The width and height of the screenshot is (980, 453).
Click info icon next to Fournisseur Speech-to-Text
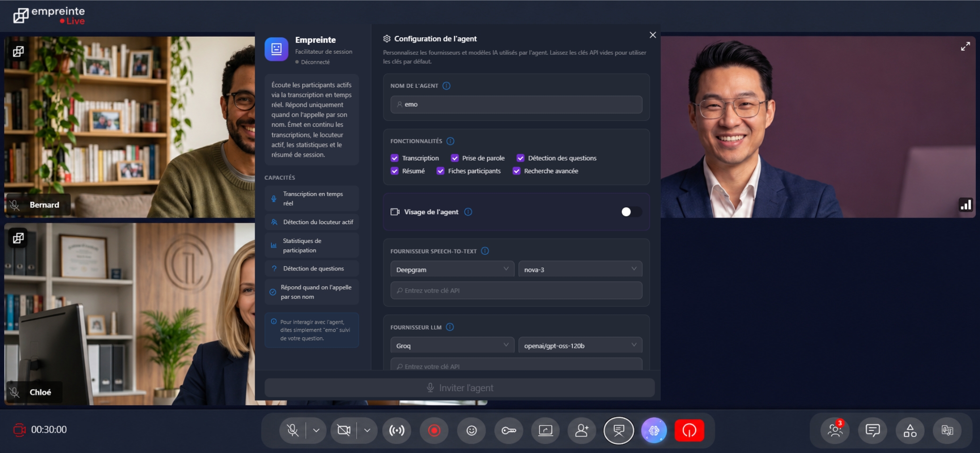(485, 251)
